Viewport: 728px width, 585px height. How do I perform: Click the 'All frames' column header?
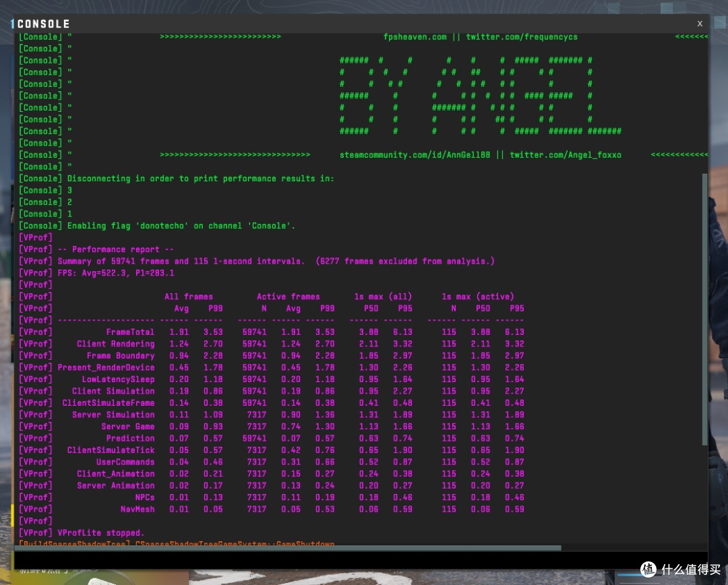[x=189, y=297]
